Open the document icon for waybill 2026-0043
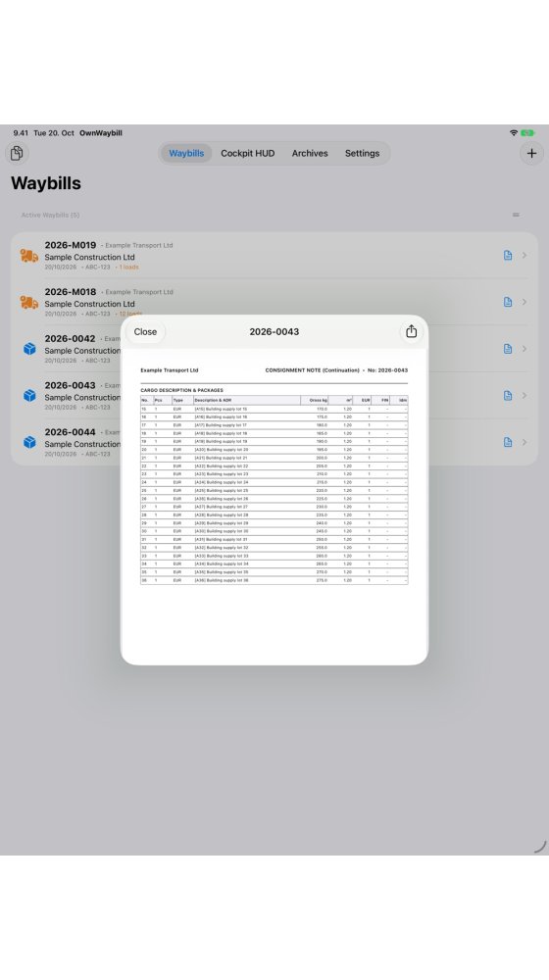 point(508,396)
